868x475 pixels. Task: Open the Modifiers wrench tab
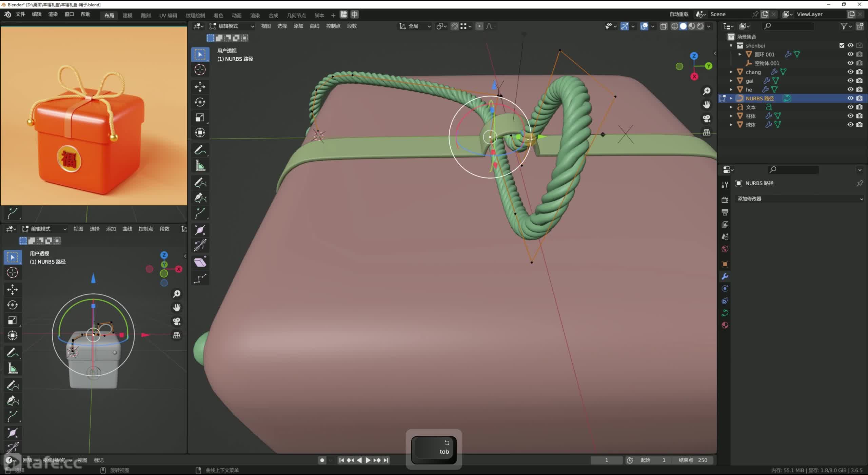coord(725,276)
